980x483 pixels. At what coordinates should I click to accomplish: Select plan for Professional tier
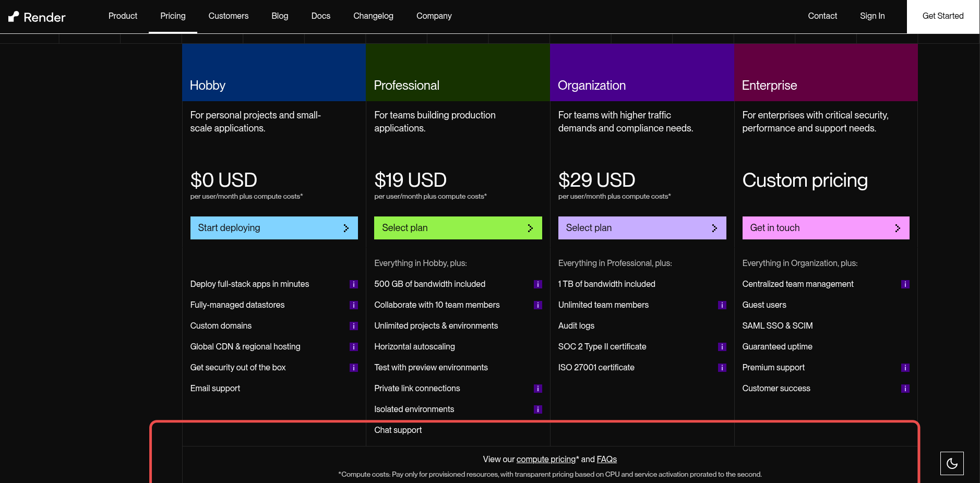[x=458, y=228]
